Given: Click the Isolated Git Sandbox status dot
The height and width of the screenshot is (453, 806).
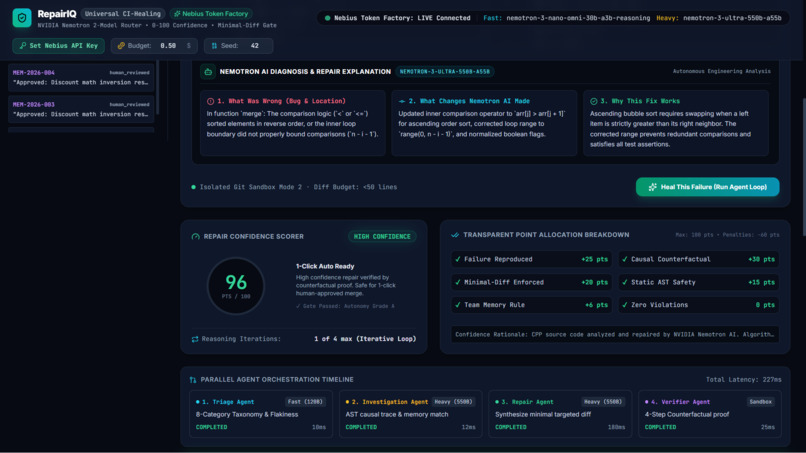Looking at the screenshot, I should tap(193, 187).
